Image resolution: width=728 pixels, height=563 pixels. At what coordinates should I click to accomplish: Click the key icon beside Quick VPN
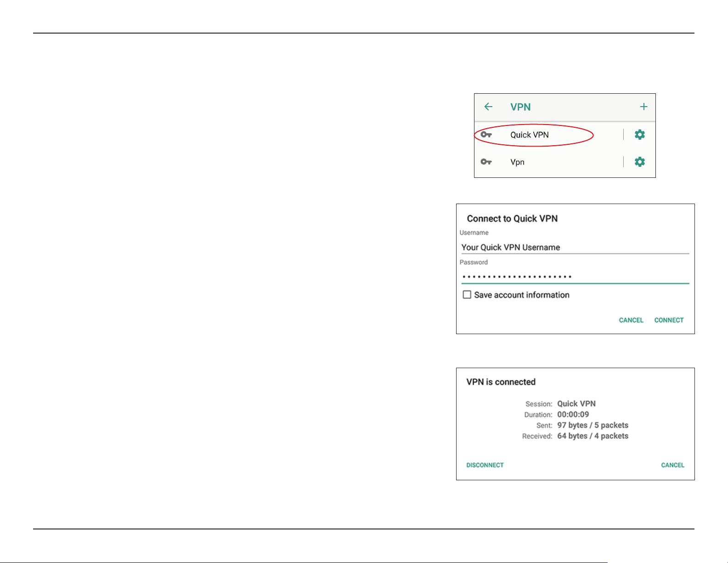click(486, 135)
